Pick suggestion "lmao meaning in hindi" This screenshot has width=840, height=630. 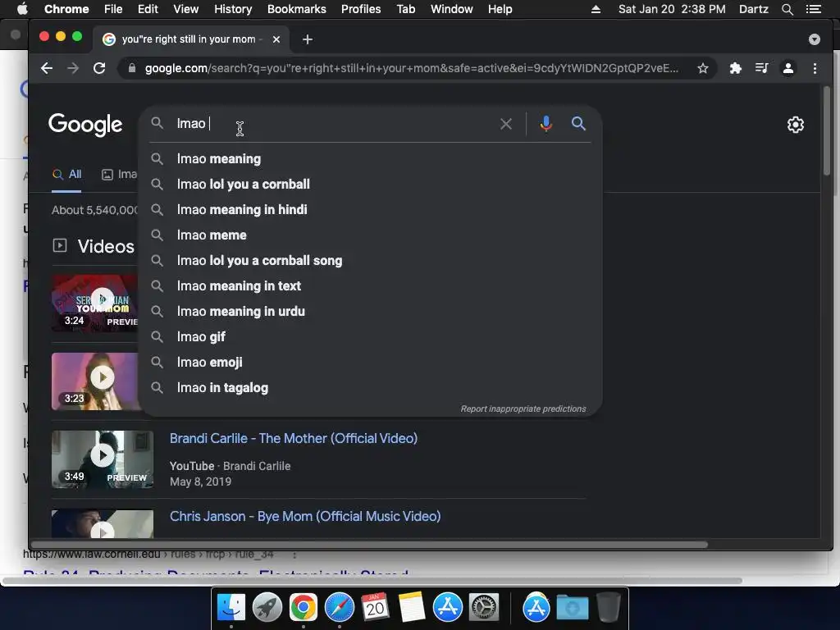[370, 209]
